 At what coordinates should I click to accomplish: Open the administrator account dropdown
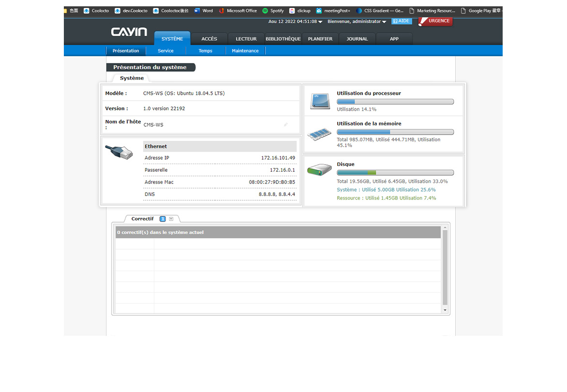[x=357, y=22]
